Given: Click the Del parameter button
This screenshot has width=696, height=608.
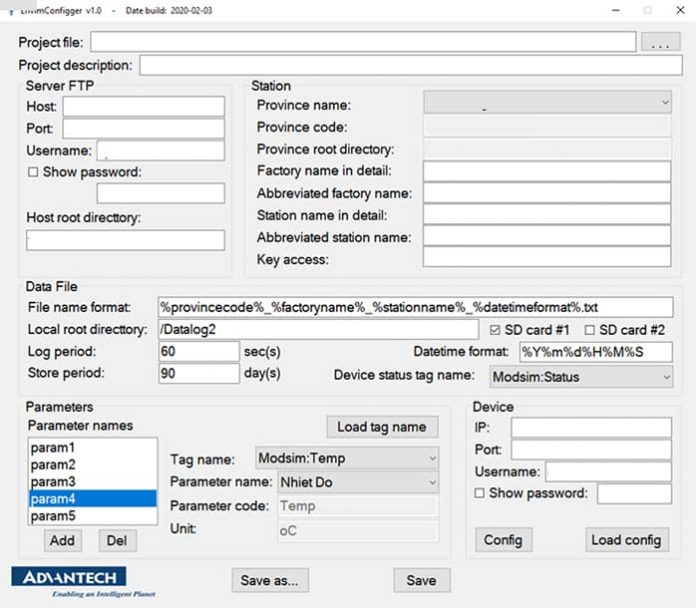Looking at the screenshot, I should pyautogui.click(x=117, y=541).
